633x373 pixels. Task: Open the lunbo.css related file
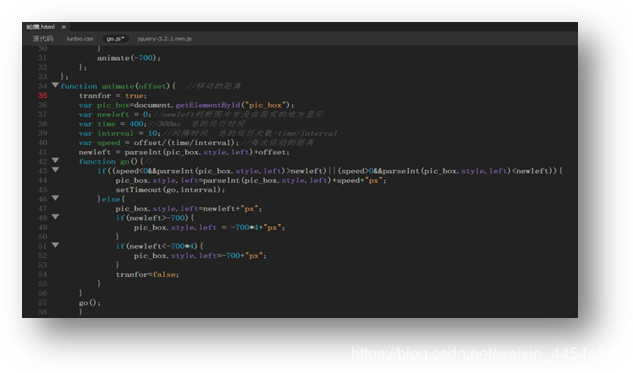point(80,39)
